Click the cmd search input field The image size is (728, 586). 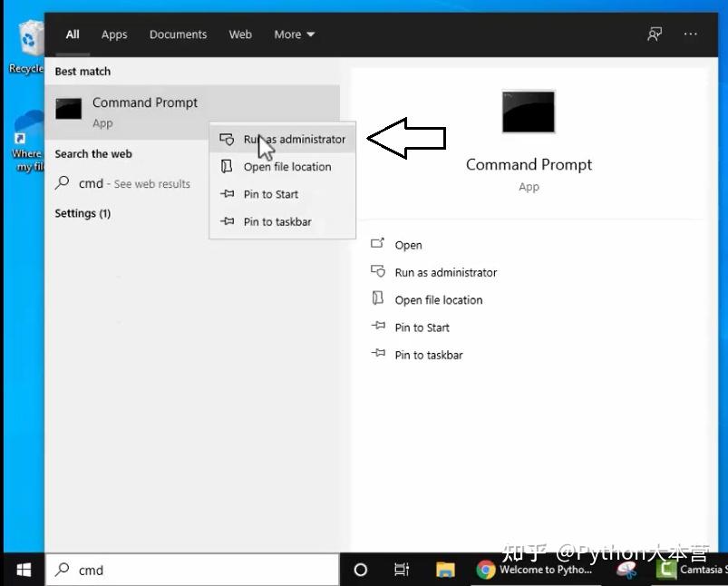pos(181,569)
